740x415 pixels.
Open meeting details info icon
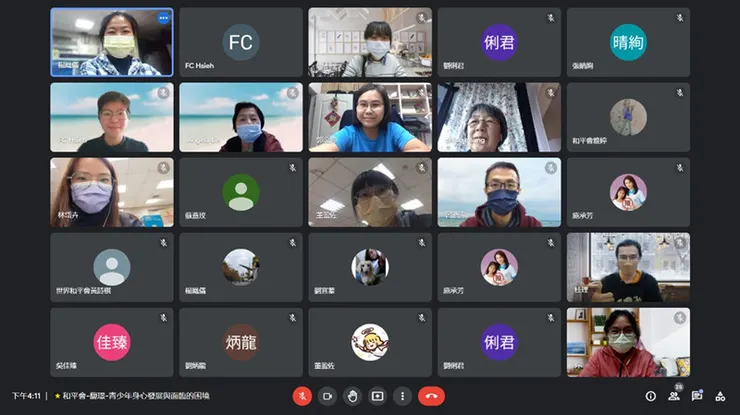point(650,396)
